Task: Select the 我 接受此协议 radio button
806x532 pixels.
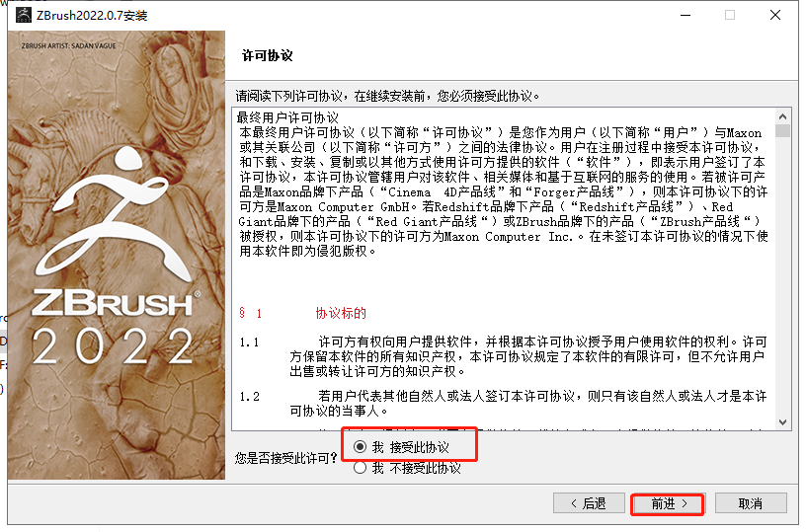Action: [x=361, y=447]
